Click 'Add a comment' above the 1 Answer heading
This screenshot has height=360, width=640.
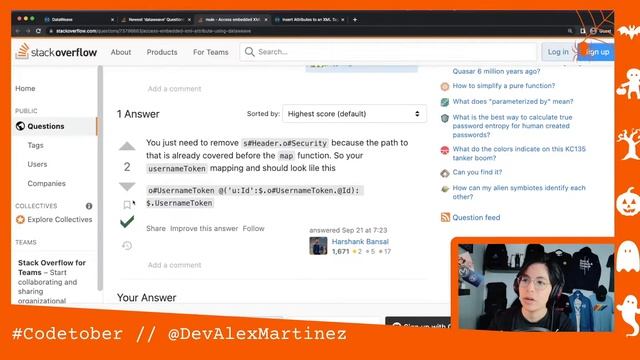tap(174, 89)
